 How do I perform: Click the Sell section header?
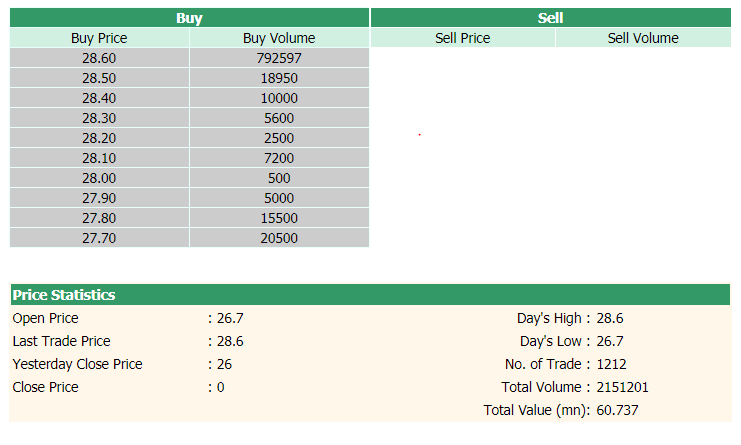(x=550, y=18)
